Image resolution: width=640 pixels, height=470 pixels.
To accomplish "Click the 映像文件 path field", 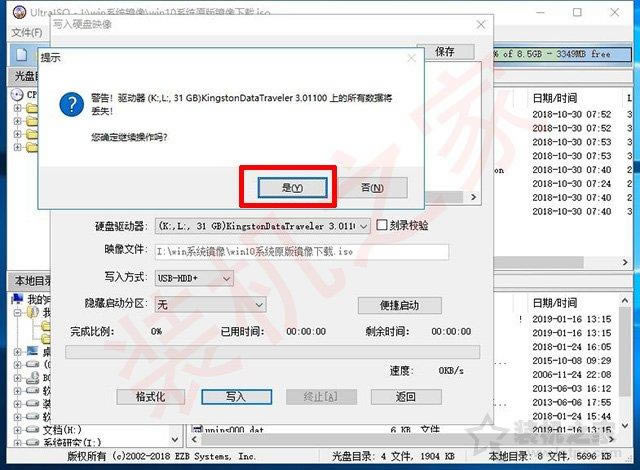I will (302, 252).
